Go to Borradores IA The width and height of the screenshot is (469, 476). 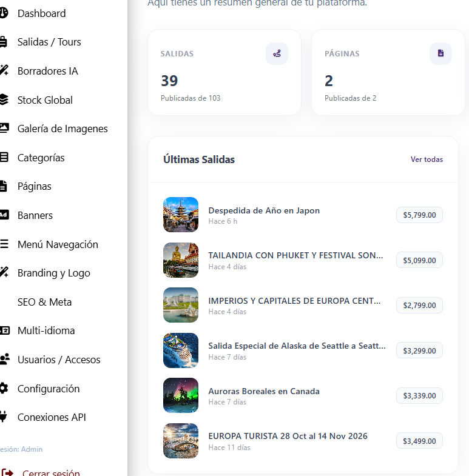[48, 71]
